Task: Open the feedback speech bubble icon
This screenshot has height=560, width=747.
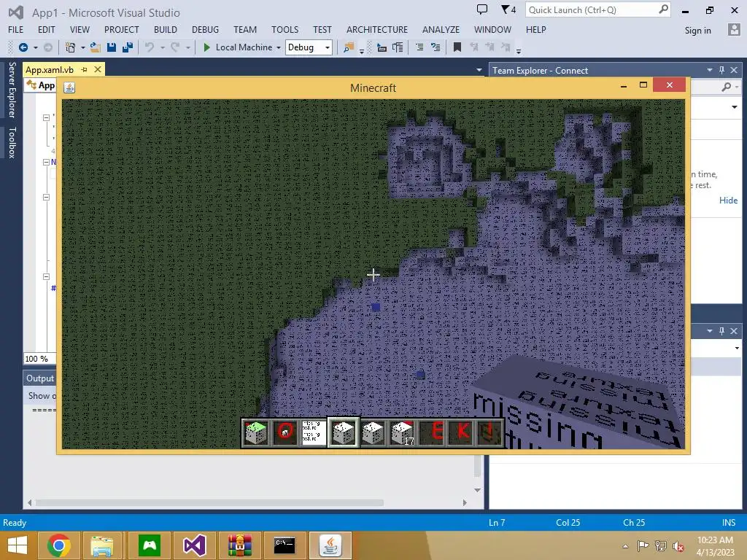Action: point(482,9)
